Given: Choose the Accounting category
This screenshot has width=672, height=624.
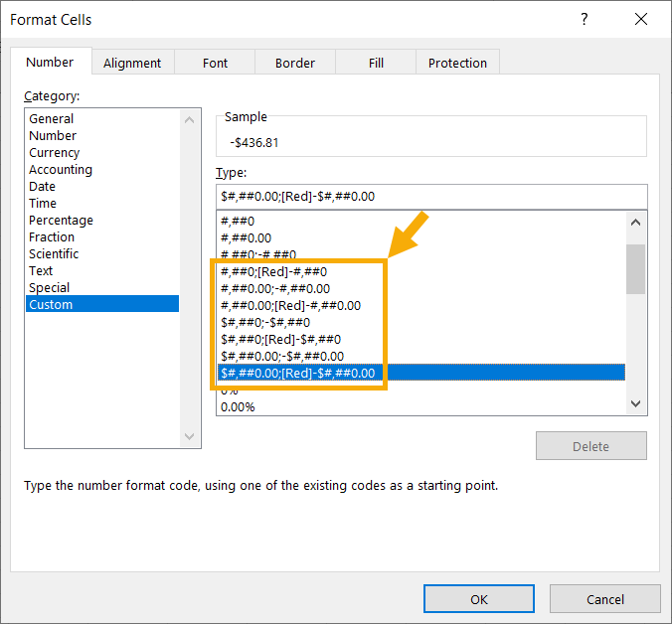Looking at the screenshot, I should (60, 170).
